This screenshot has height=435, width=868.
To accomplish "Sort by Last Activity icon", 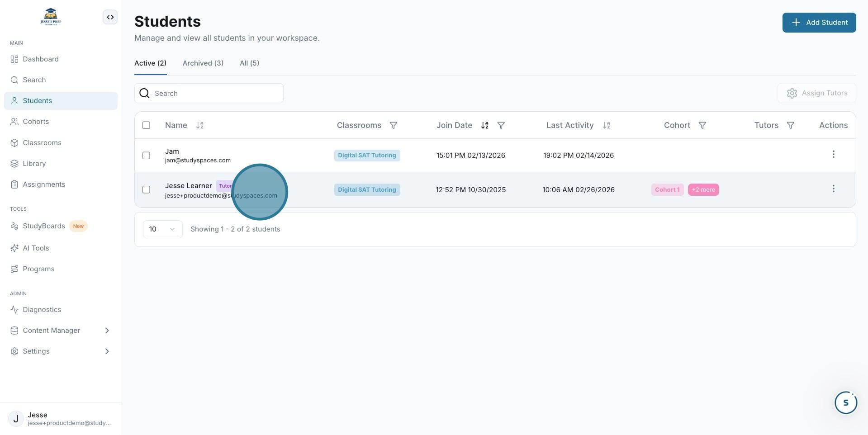I will 606,125.
